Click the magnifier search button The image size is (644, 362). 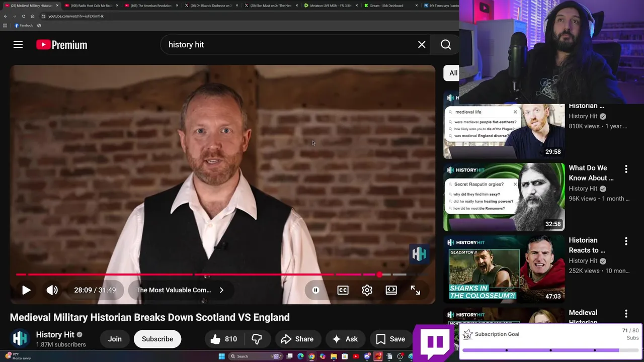(x=446, y=45)
